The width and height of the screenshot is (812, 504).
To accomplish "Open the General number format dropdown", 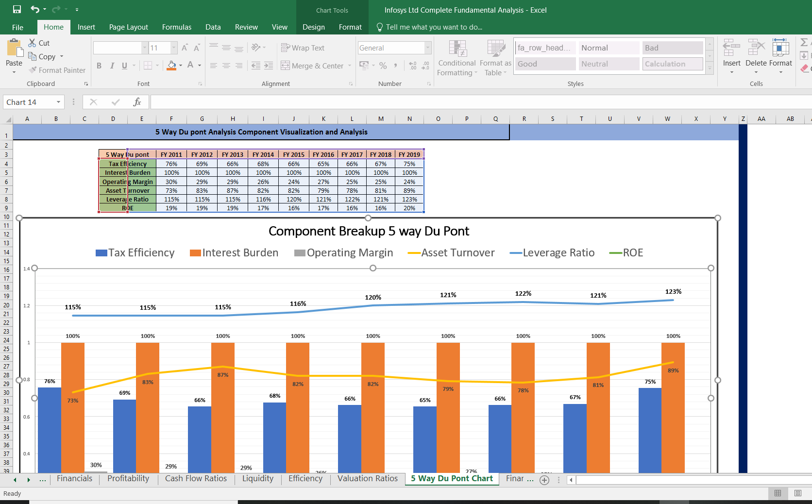I will click(x=428, y=48).
